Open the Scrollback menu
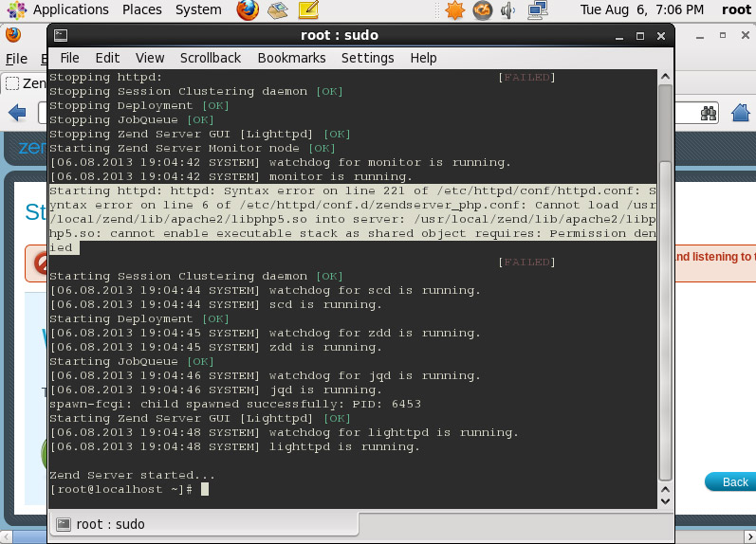The width and height of the screenshot is (756, 544). (x=211, y=58)
